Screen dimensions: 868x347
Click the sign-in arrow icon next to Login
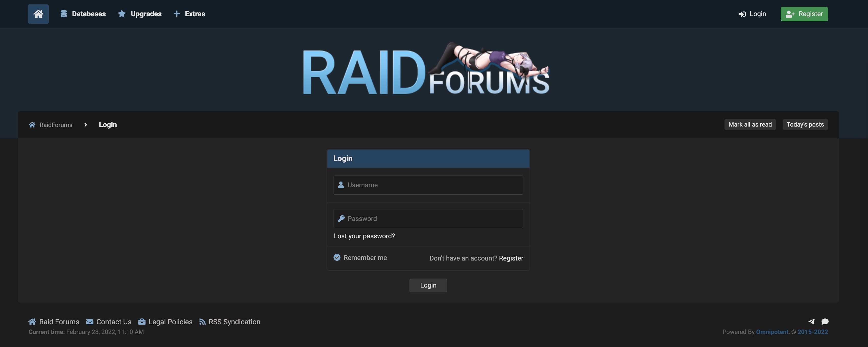pos(743,14)
